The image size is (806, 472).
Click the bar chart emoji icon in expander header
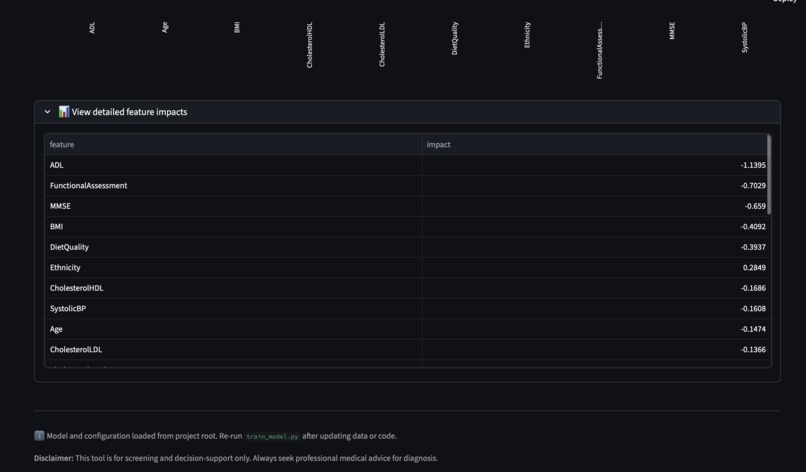click(x=63, y=112)
